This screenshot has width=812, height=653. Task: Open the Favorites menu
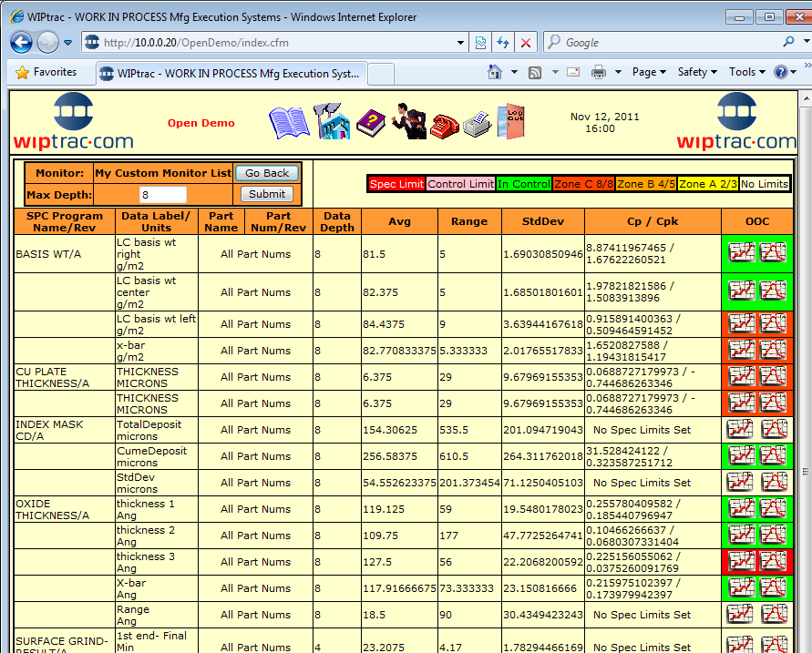[x=46, y=72]
